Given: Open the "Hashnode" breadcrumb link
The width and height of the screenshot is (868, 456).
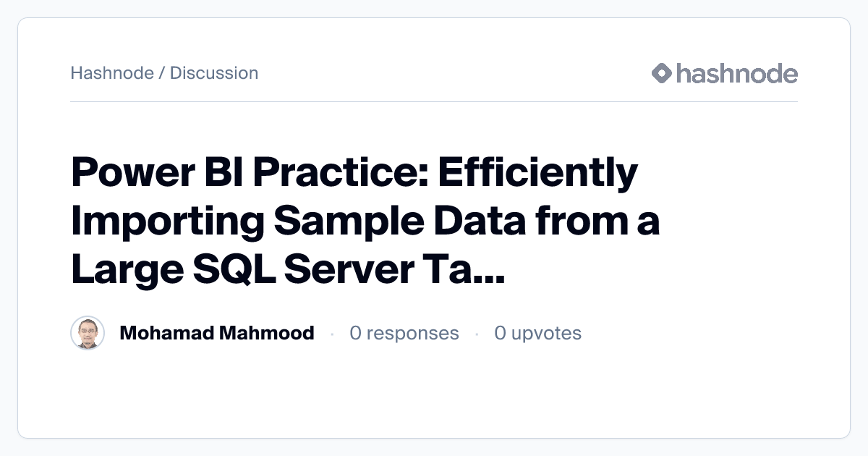Looking at the screenshot, I should [112, 73].
